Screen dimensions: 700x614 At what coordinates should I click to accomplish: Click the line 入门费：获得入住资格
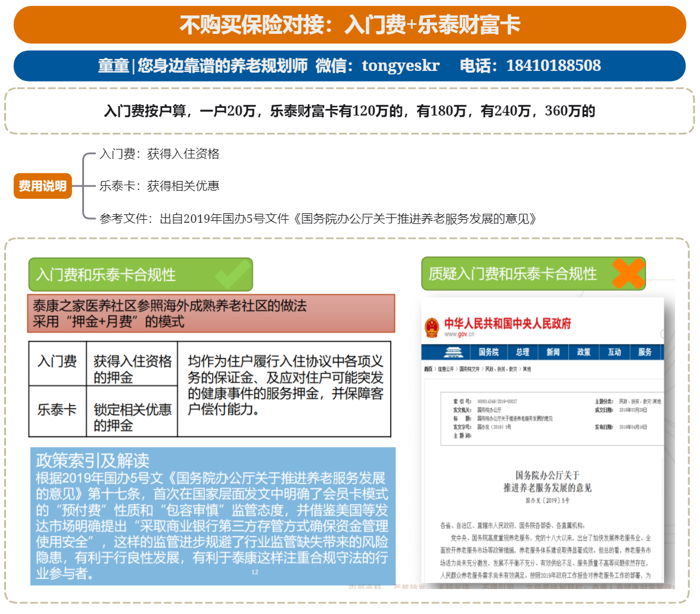160,154
